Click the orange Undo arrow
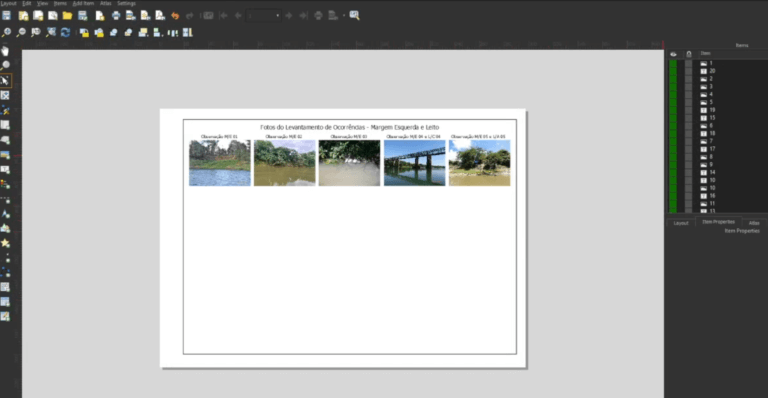This screenshot has width=768, height=398. tap(175, 16)
